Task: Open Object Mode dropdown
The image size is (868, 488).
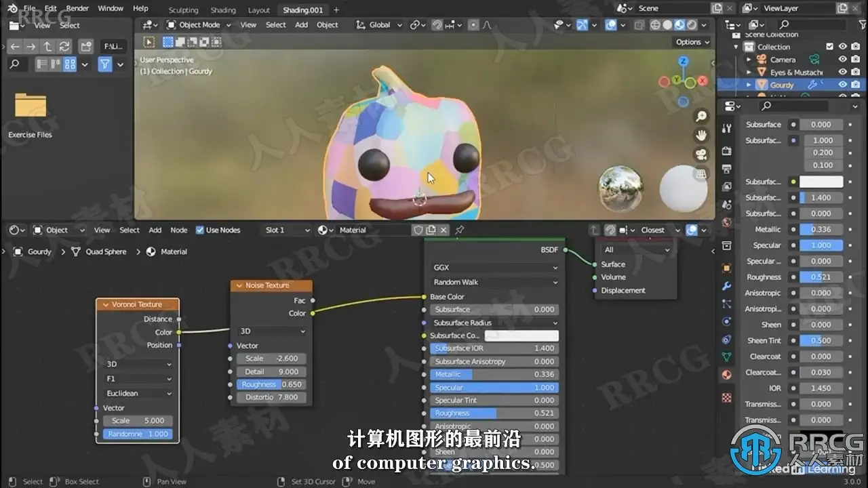Action: [x=199, y=25]
